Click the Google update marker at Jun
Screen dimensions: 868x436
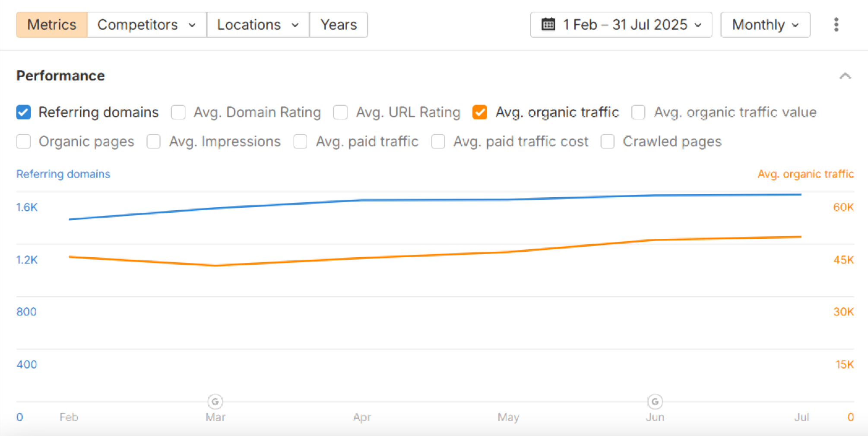[655, 401]
